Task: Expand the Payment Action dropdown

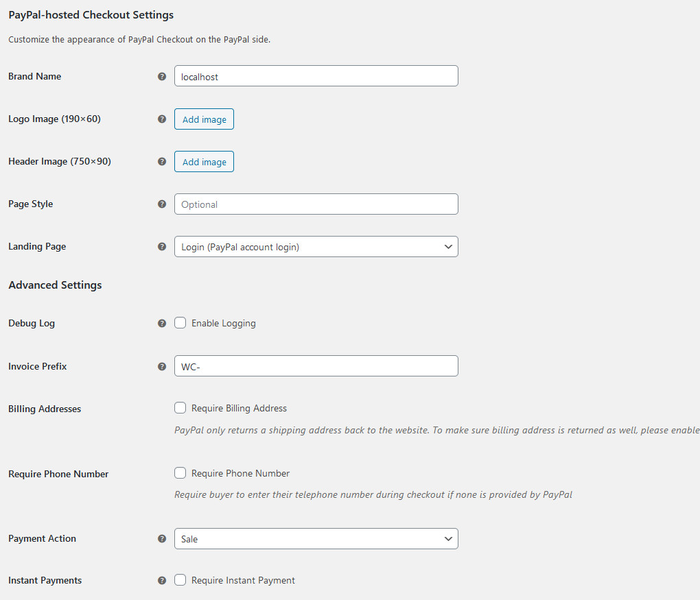Action: click(316, 539)
